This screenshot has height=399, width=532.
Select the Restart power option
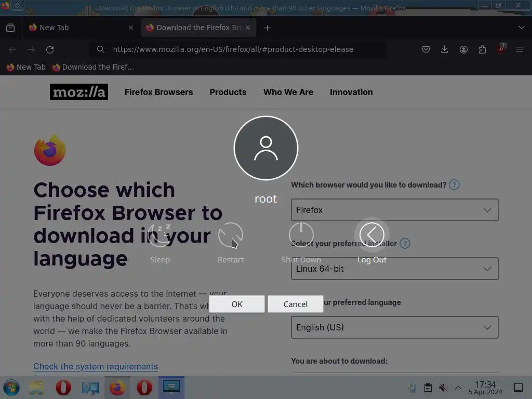(x=231, y=243)
